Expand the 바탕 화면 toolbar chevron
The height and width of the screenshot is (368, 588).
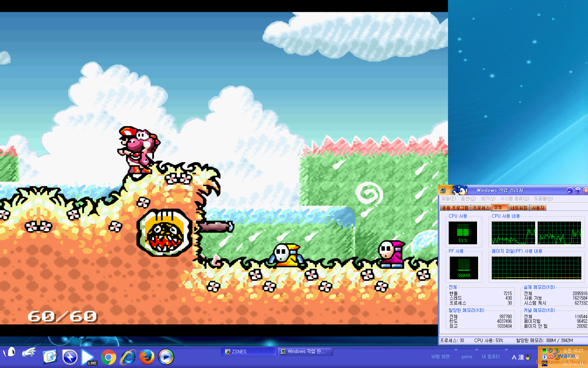[x=456, y=349]
